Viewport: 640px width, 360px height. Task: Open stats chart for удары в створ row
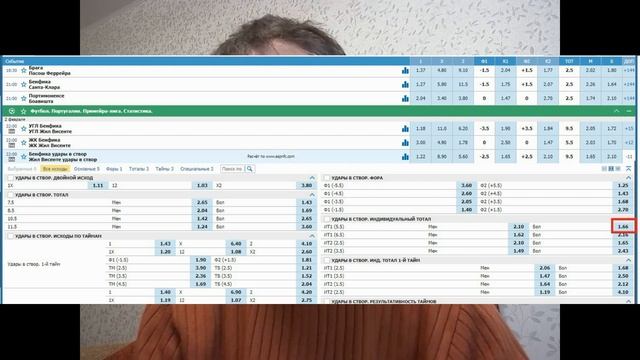pyautogui.click(x=405, y=156)
